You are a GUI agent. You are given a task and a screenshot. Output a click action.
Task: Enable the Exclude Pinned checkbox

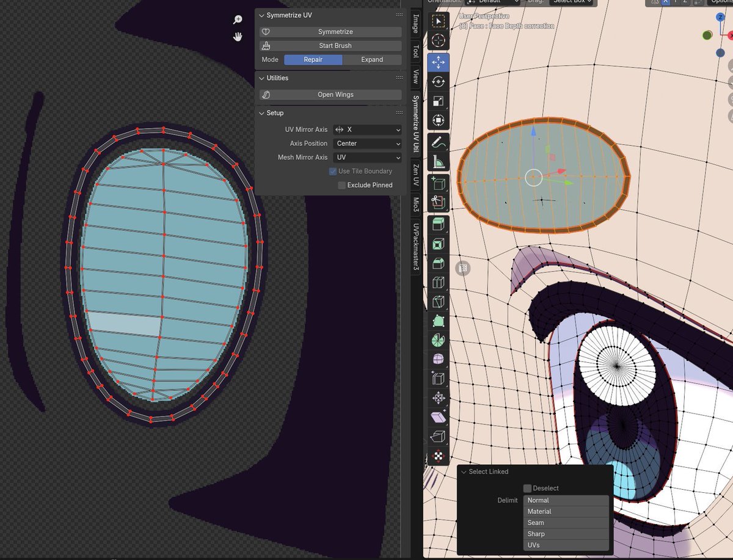coord(341,185)
